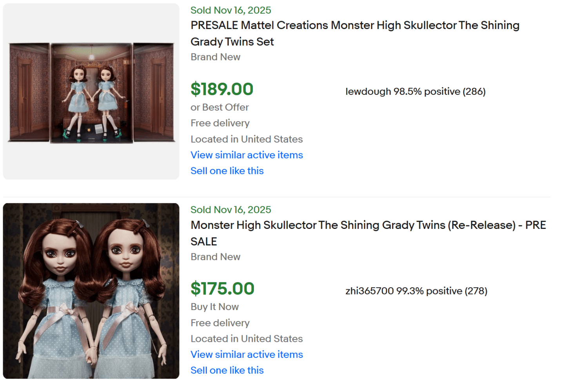Click the Sold Nov 16, 2025 date on second listing

[230, 209]
